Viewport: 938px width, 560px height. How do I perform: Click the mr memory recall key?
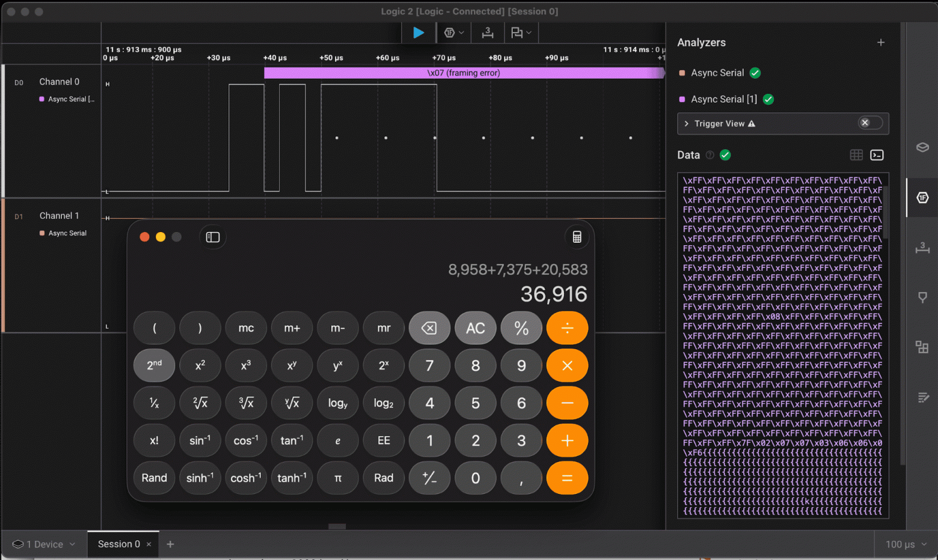384,328
